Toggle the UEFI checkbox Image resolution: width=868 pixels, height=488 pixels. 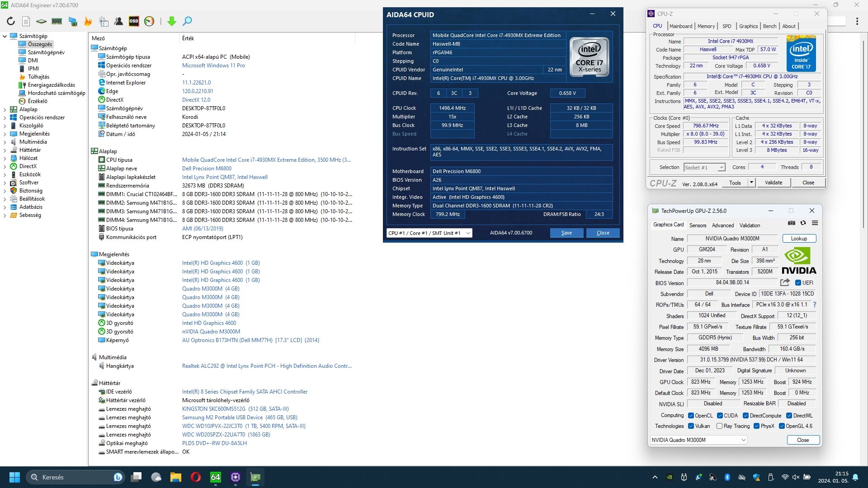click(798, 283)
